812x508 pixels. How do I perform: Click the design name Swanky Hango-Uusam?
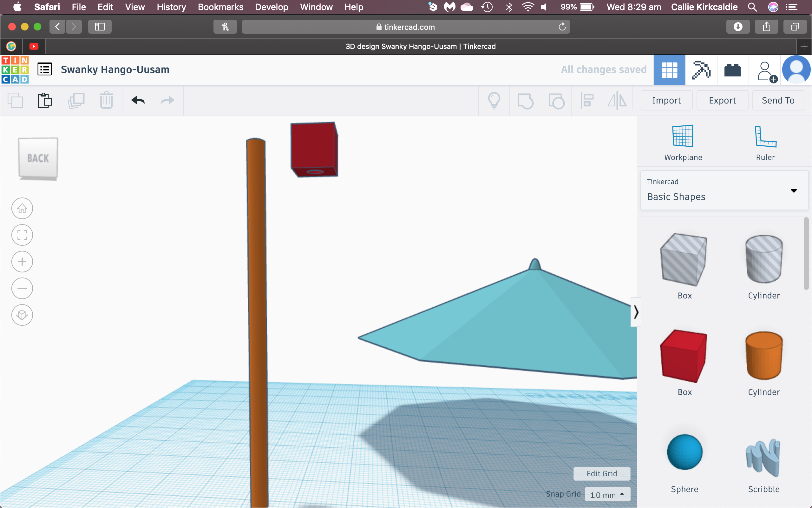(115, 70)
